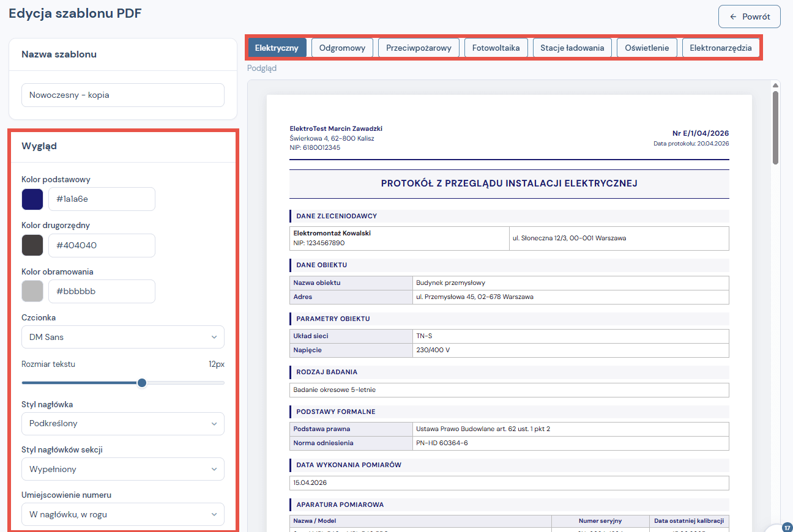Click the Nazwa szablonu text field

123,95
